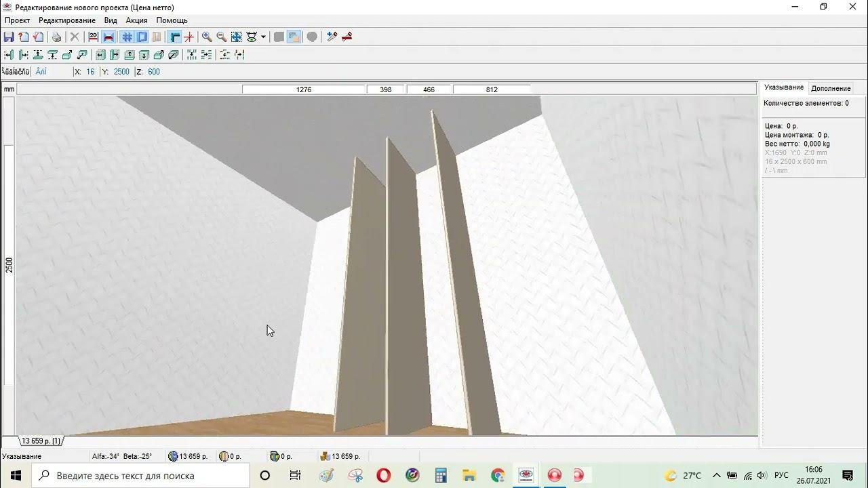Open Chrome from the taskbar

pos(498,475)
